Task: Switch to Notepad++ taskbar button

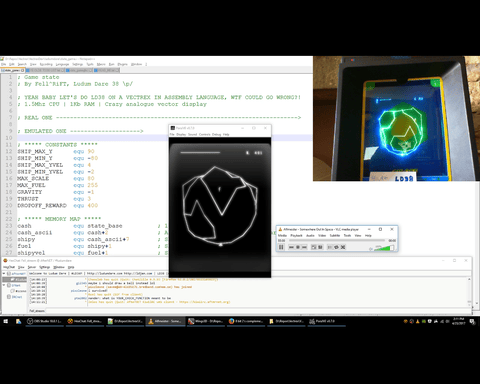Action: (125, 321)
